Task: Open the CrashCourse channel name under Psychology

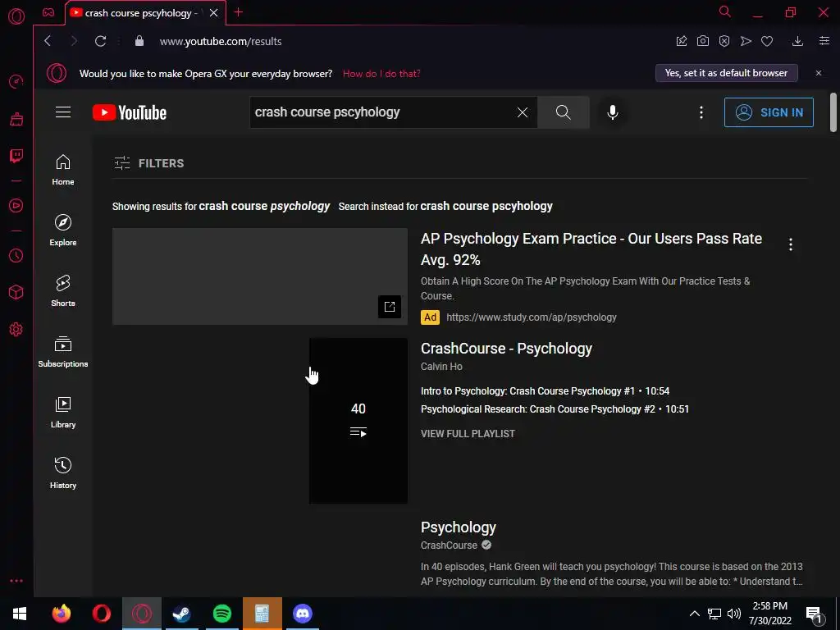Action: coord(449,545)
